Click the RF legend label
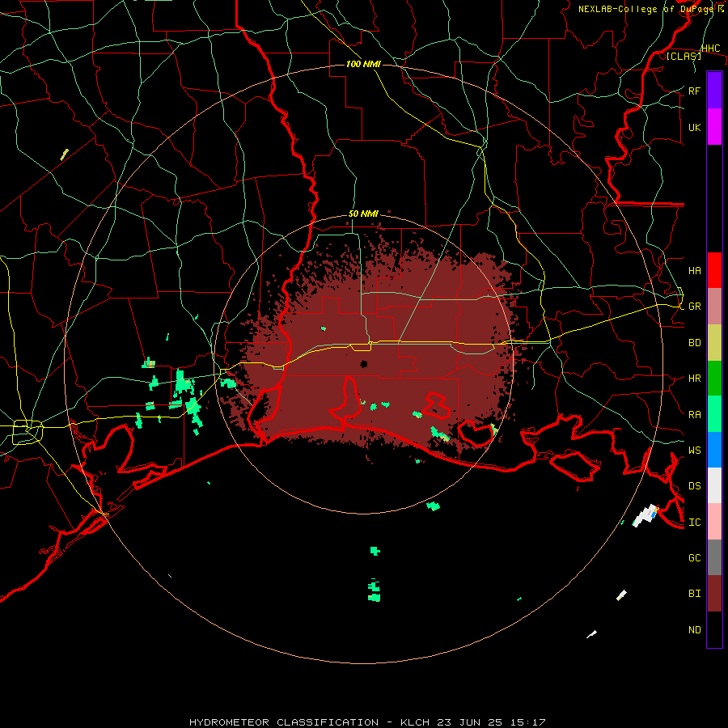The image size is (728, 728). click(x=694, y=91)
